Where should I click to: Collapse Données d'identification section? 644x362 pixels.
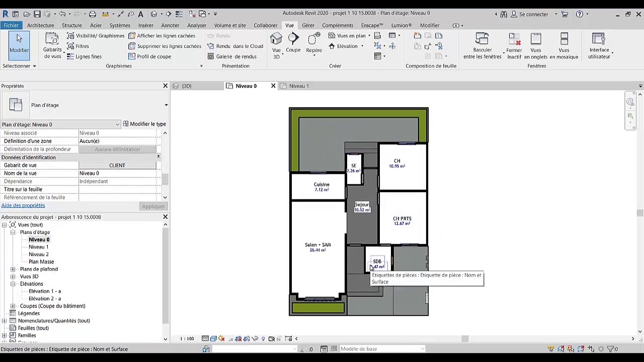point(158,157)
